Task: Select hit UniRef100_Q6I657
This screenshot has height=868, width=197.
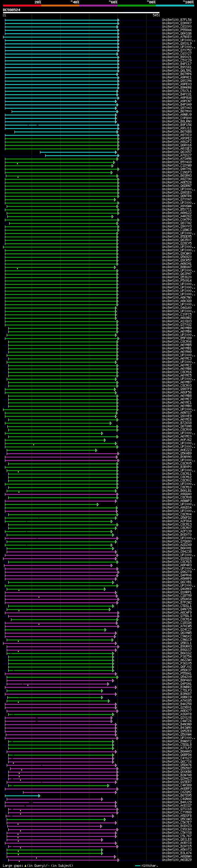Action: (177, 152)
